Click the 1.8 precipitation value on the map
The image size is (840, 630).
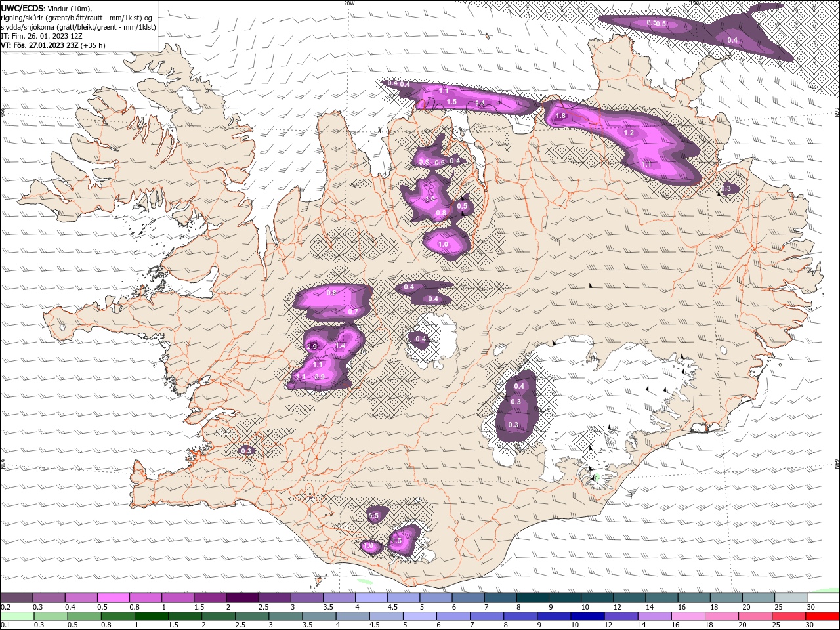(x=560, y=116)
